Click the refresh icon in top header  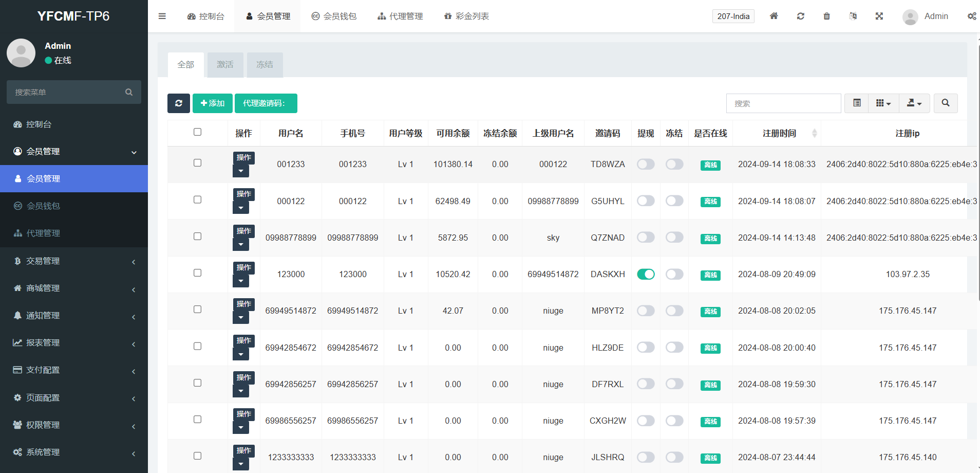pos(800,16)
